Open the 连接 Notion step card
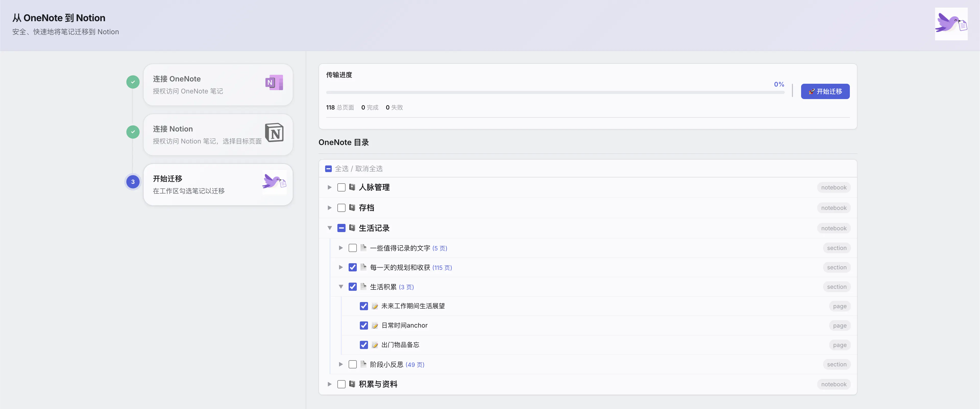The width and height of the screenshot is (980, 409). [218, 135]
